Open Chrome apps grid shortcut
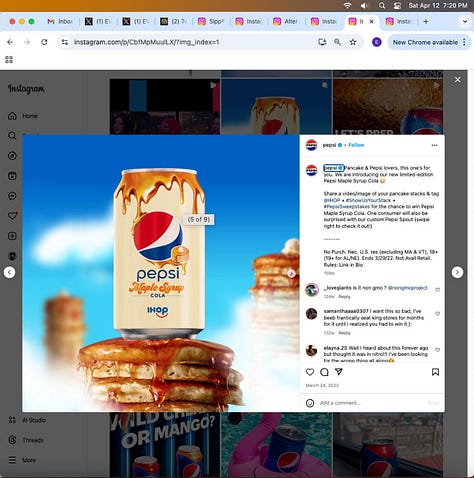Viewport: 474px width, 478px height. 9,60
